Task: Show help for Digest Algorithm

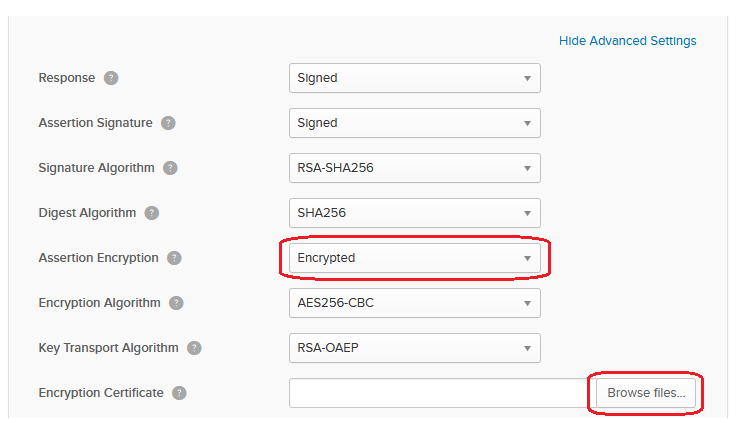Action: pos(152,213)
